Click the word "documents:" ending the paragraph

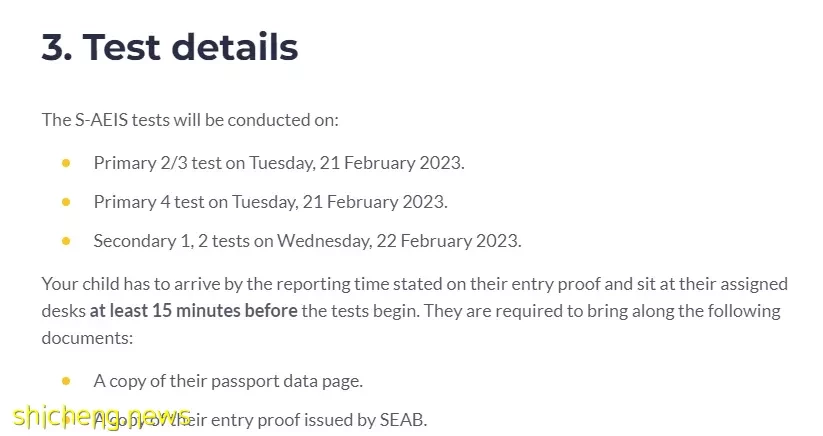coord(87,338)
